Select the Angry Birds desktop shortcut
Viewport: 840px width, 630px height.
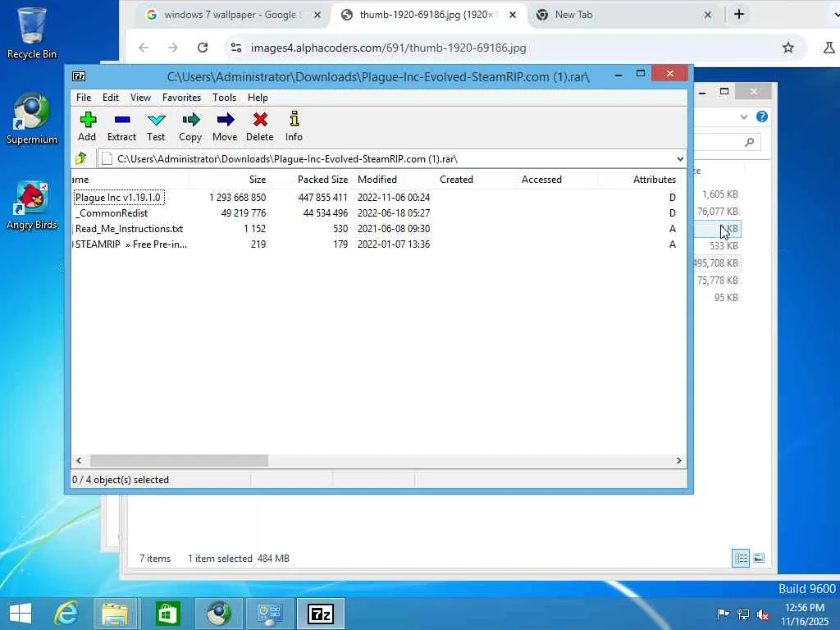pyautogui.click(x=32, y=206)
